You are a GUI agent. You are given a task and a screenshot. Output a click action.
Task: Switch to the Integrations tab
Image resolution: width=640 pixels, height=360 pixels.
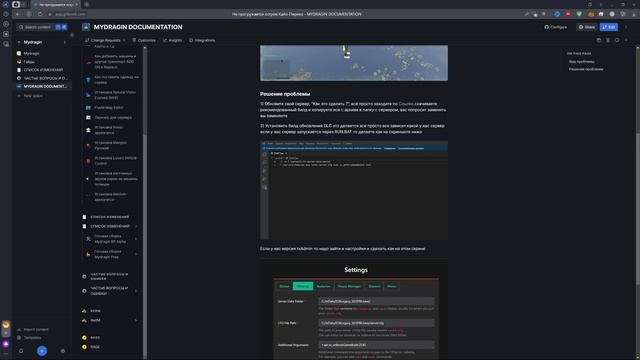(202, 40)
